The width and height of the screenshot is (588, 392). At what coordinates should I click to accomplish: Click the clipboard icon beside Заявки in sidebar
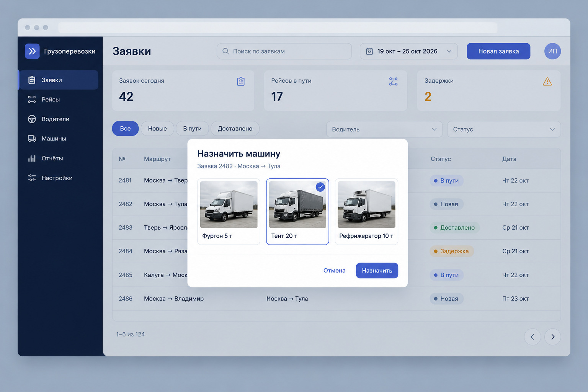(32, 80)
